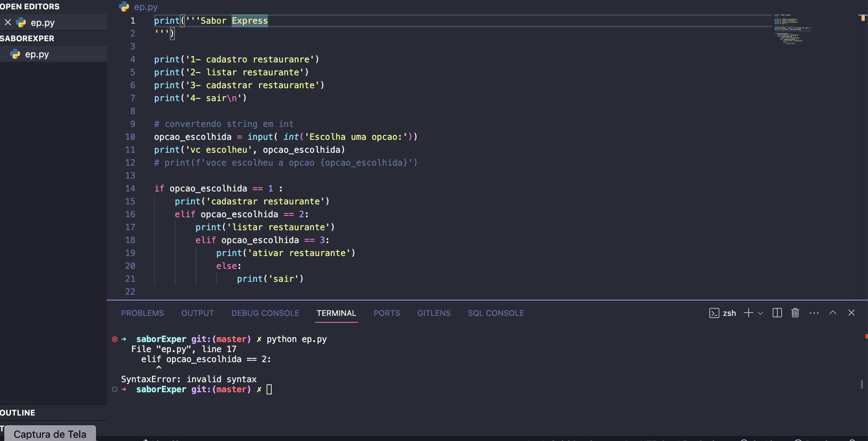The image size is (868, 441).
Task: Click the ep.py breadcrumb above the editor
Action: click(x=146, y=7)
